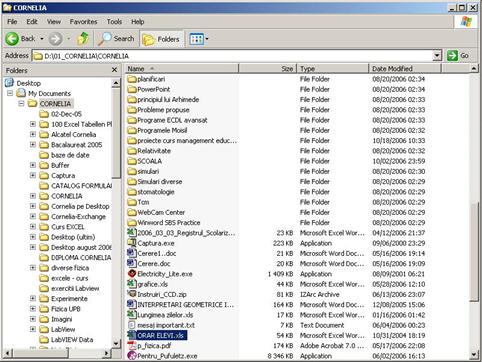The image size is (482, 362).
Task: Collapse the CORNELIA root tree node
Action: 21,103
